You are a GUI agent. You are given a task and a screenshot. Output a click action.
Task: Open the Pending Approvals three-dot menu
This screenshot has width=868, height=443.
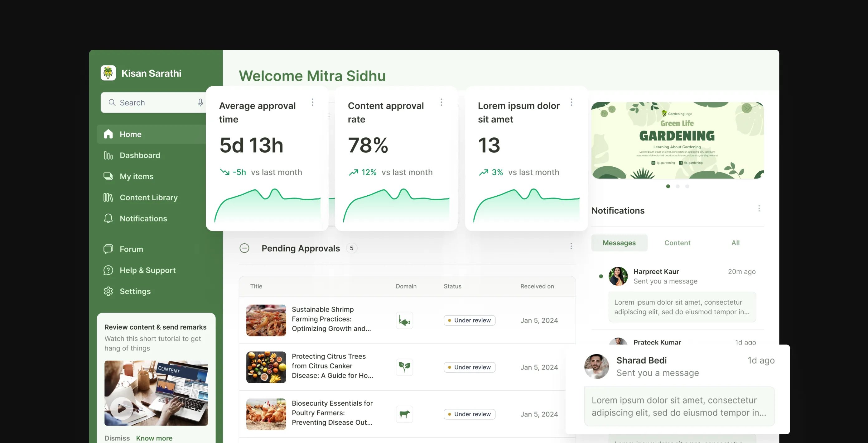571,246
